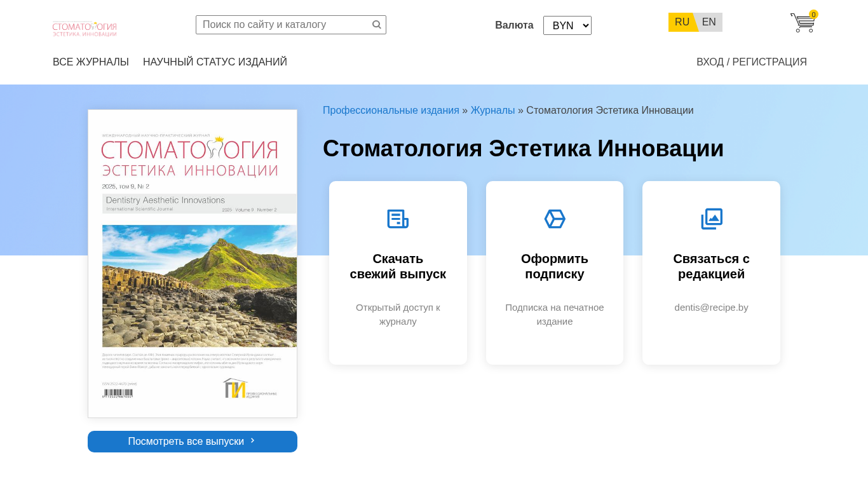Click Скачать свежий выпуск heading
Screen dimensions: 868x488
tap(398, 267)
